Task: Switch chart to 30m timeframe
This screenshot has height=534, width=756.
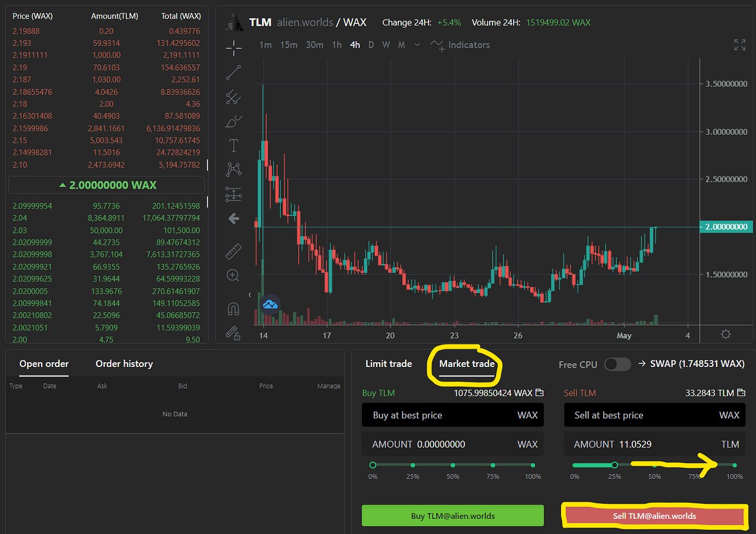Action: tap(314, 45)
